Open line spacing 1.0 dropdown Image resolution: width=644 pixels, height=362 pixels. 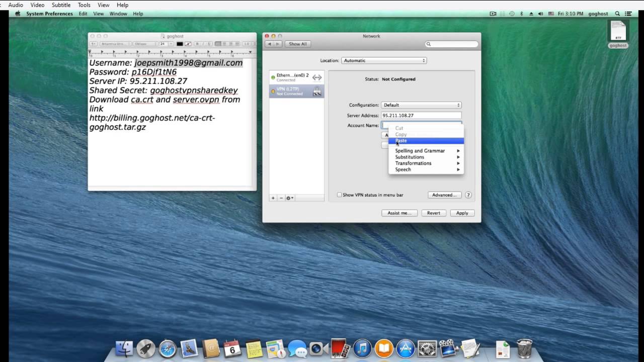(248, 44)
